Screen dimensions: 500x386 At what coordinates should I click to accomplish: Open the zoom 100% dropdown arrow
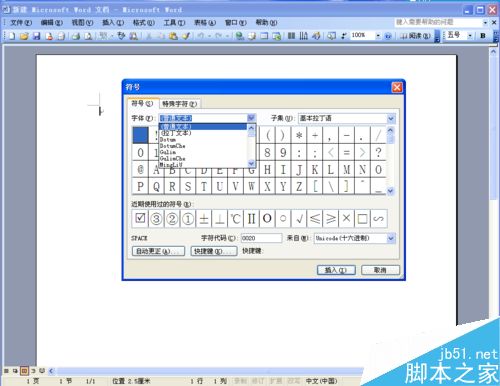(x=378, y=35)
